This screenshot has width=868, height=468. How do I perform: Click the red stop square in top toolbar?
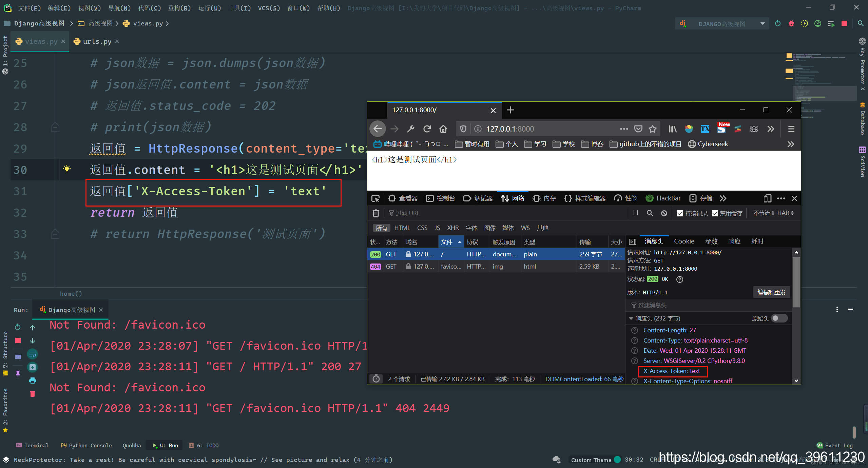pyautogui.click(x=844, y=23)
